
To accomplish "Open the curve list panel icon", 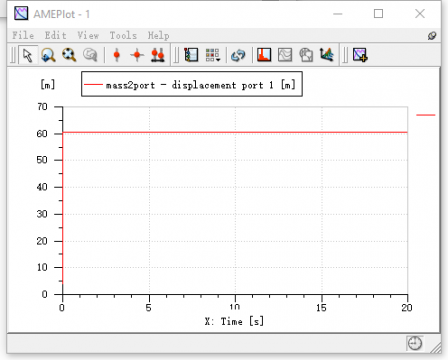I will coord(191,55).
